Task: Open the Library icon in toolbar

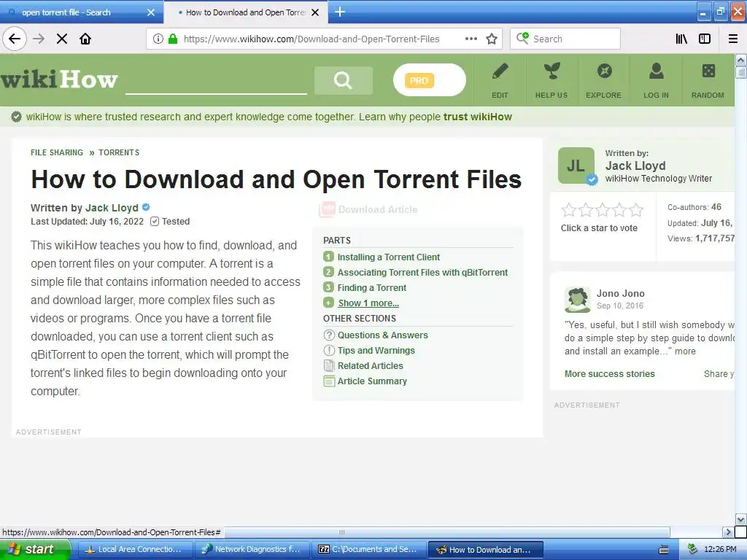Action: pos(681,39)
